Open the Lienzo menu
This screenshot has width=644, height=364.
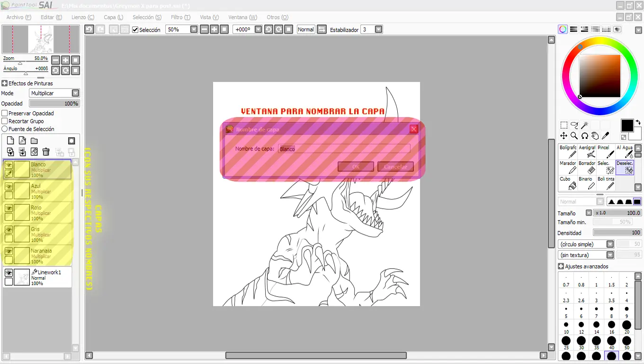(83, 18)
